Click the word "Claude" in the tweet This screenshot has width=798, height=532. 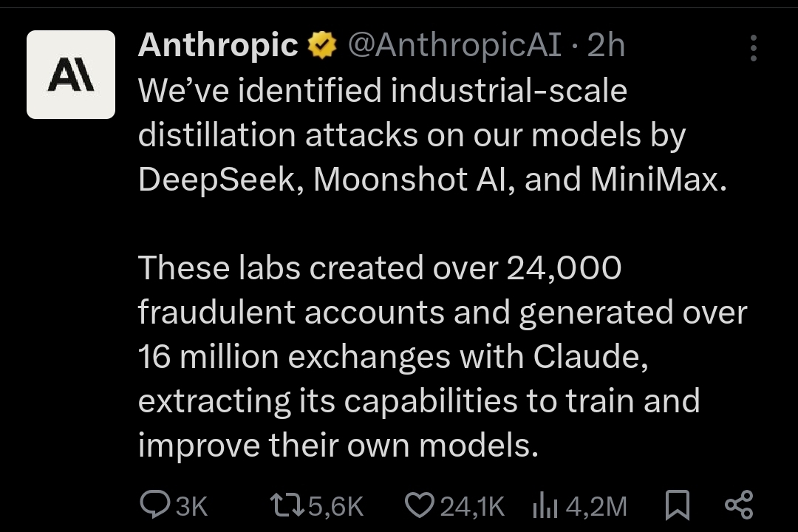[x=589, y=357]
